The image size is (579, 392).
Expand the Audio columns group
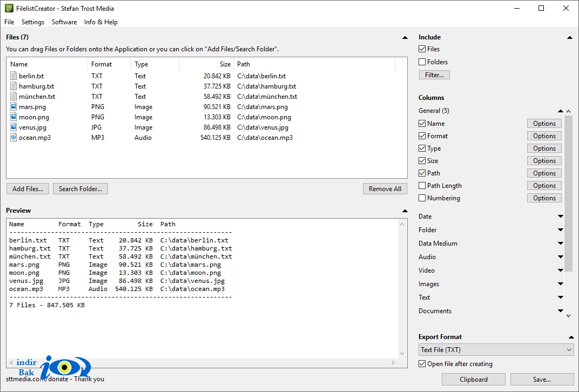(560, 257)
